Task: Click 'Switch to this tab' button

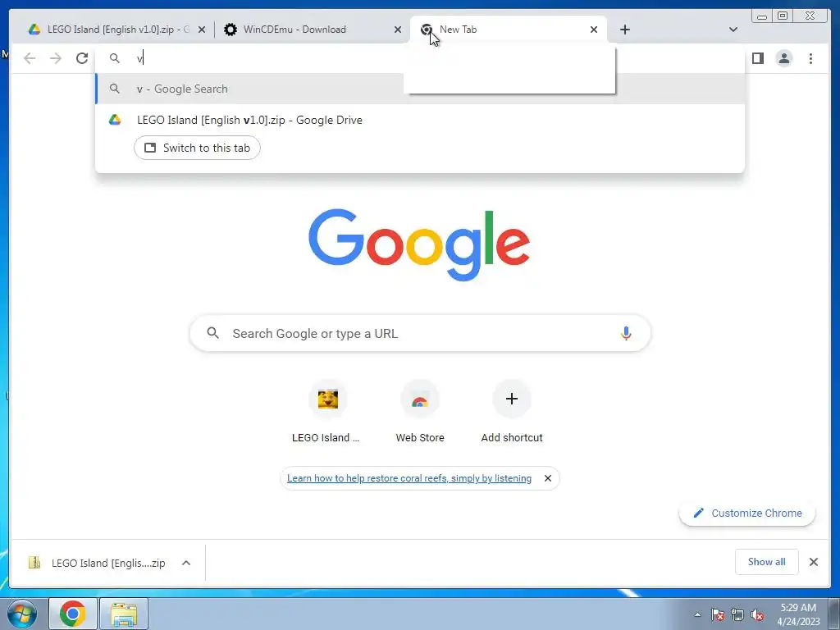Action: 197,148
